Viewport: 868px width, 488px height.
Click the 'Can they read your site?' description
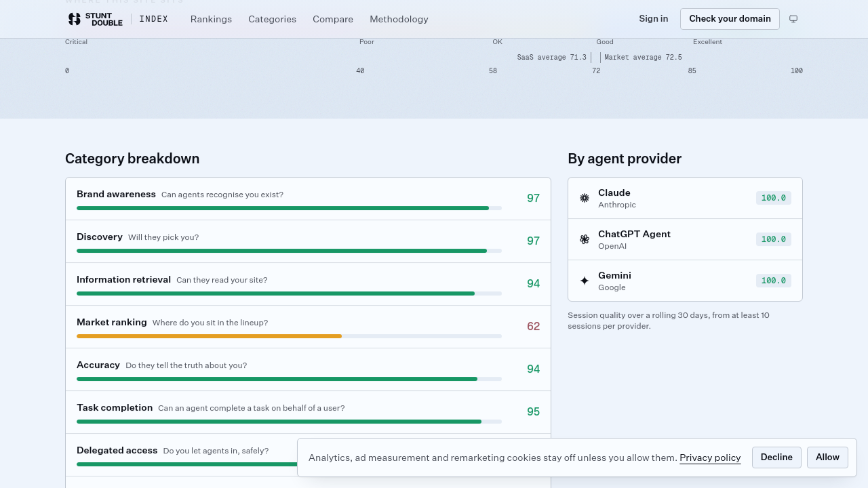(222, 280)
